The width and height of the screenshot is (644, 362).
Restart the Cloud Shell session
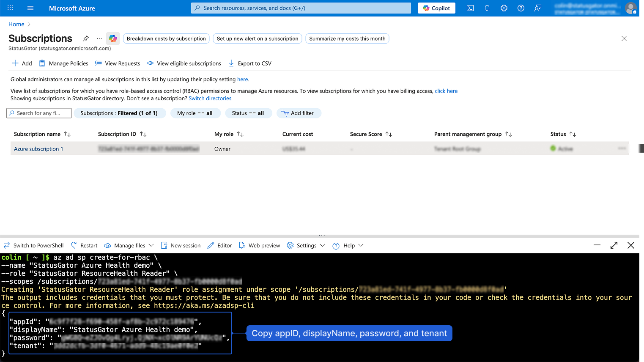pos(84,246)
